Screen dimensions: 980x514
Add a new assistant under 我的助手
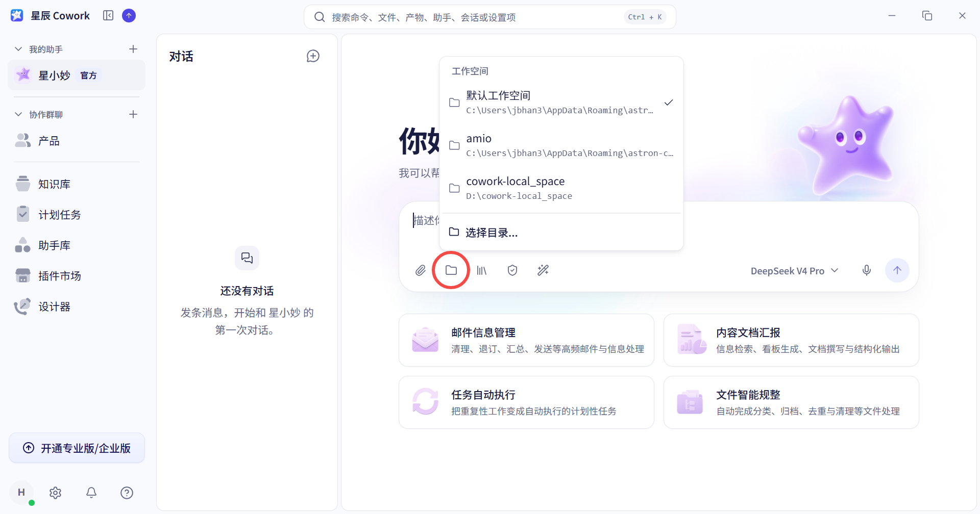pos(133,49)
